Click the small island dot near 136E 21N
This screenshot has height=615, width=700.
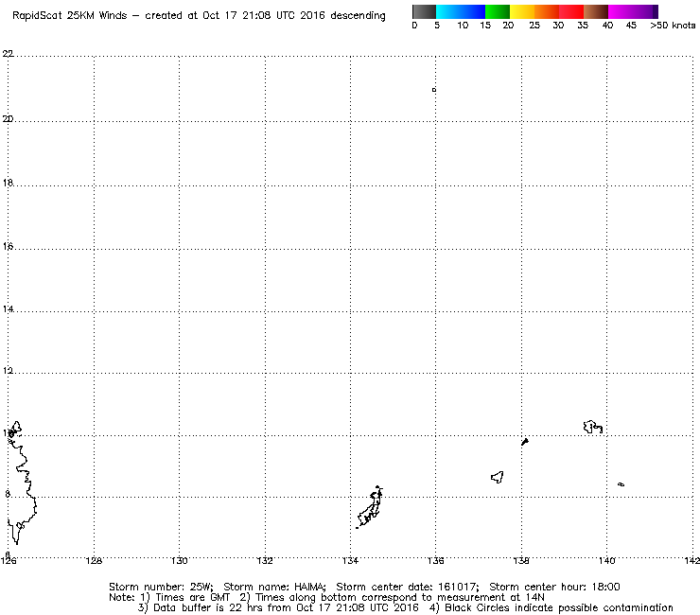pos(434,90)
